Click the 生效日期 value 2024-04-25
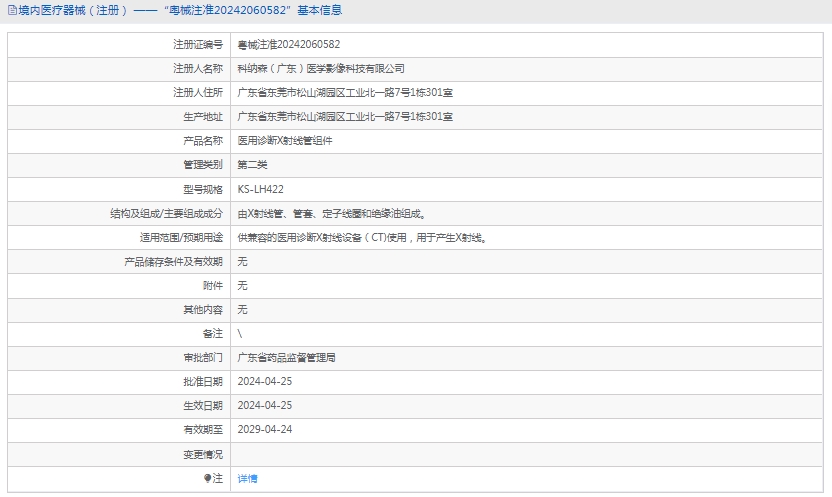This screenshot has height=497, width=832. pyautogui.click(x=264, y=405)
